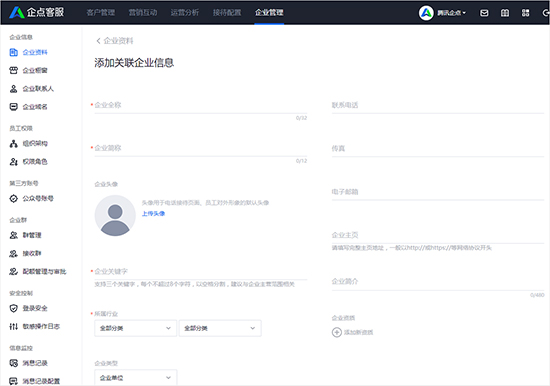The height and width of the screenshot is (386, 550).
Task: Click the 添加关联企业信息 page heading
Action: 134,63
